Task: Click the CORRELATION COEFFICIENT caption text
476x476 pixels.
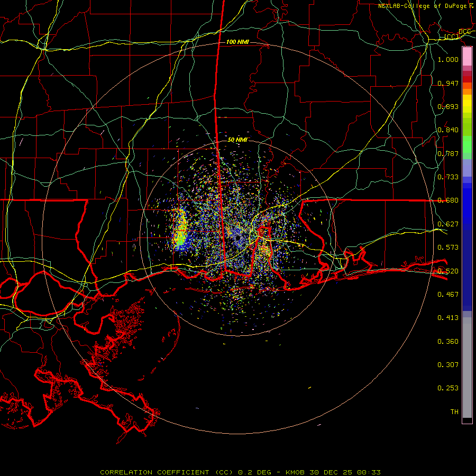Action: tap(154, 472)
